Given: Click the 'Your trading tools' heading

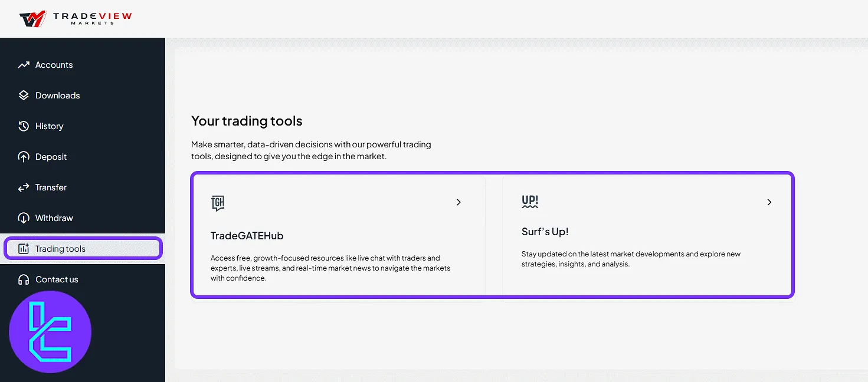Looking at the screenshot, I should (x=247, y=121).
